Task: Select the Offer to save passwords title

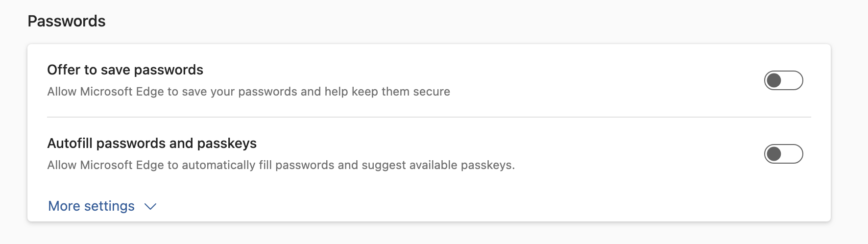Action: (x=125, y=70)
